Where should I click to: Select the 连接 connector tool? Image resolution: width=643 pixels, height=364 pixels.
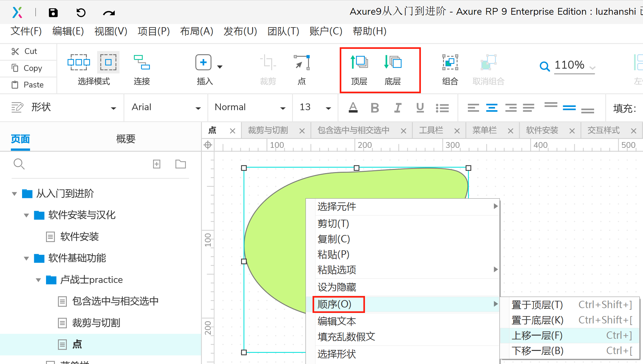click(x=142, y=62)
